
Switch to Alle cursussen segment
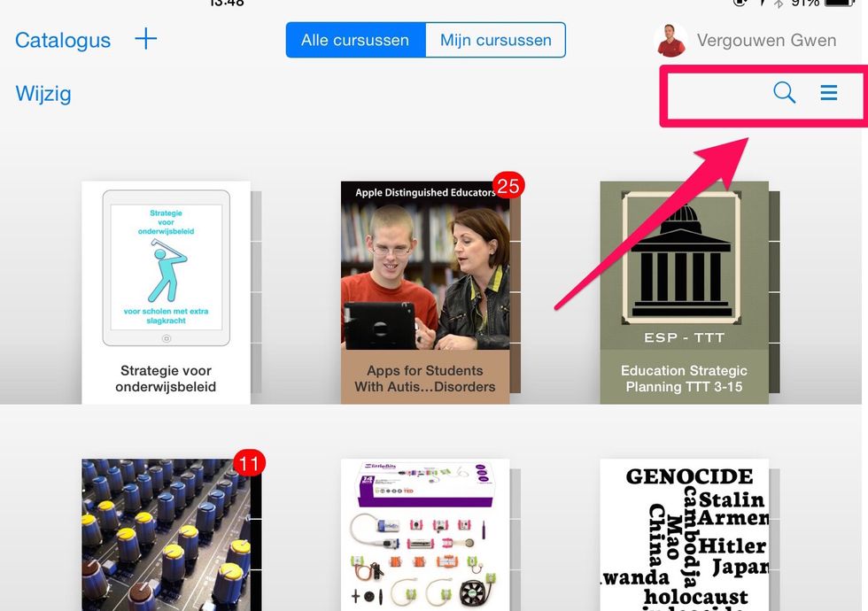coord(355,40)
